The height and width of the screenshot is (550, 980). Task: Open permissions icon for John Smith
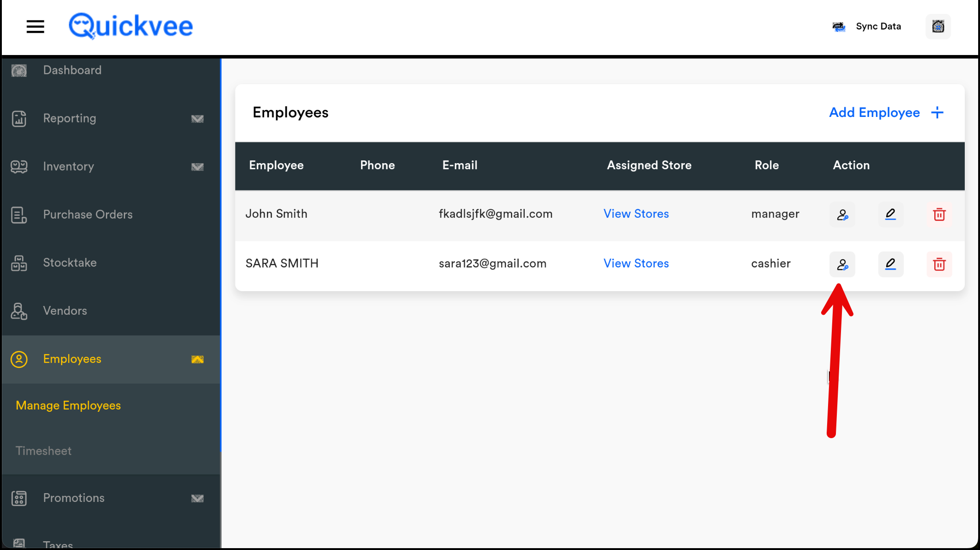coord(842,214)
